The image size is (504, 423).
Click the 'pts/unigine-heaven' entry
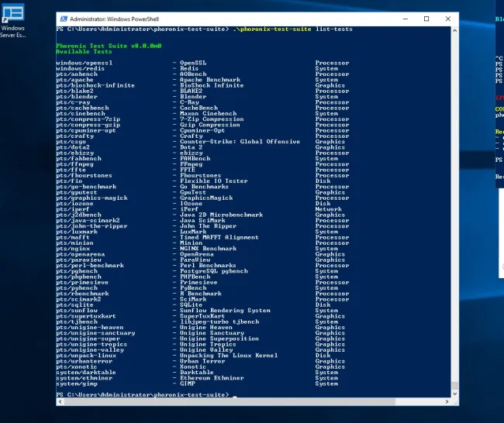90,327
